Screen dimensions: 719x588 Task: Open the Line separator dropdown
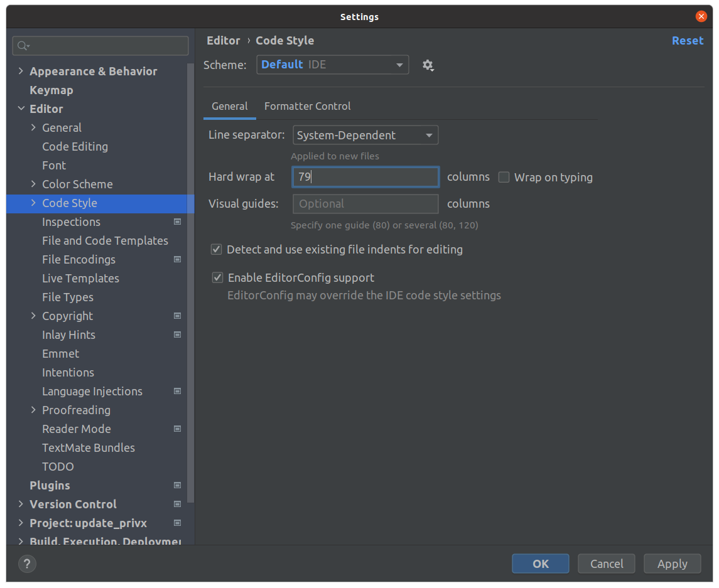(x=365, y=135)
